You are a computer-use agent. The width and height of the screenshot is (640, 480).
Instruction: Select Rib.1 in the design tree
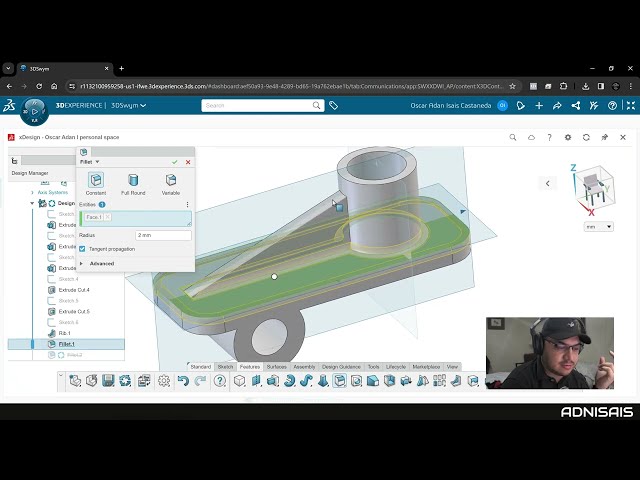(x=64, y=333)
